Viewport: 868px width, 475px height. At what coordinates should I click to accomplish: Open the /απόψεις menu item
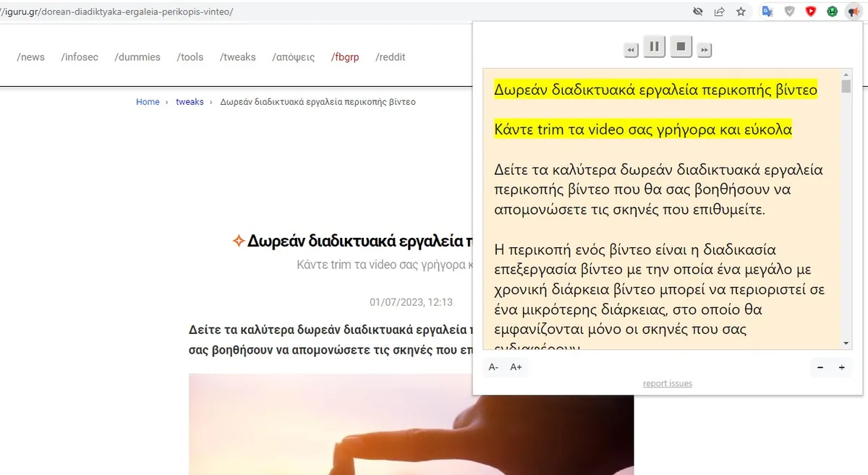[x=294, y=57]
